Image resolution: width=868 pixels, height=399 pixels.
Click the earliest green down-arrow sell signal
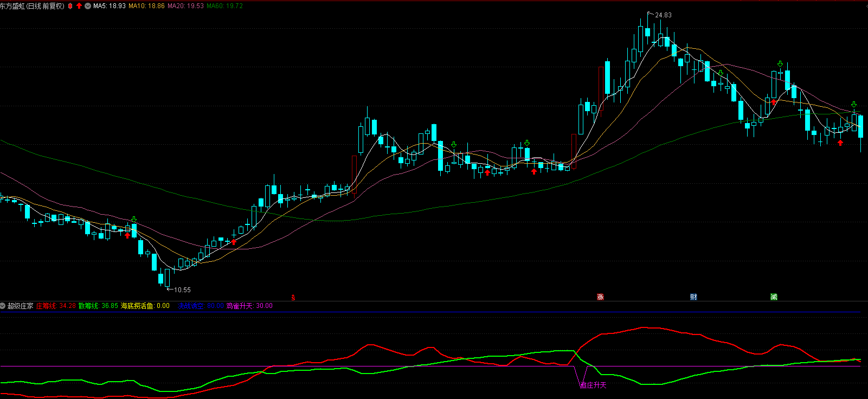134,220
